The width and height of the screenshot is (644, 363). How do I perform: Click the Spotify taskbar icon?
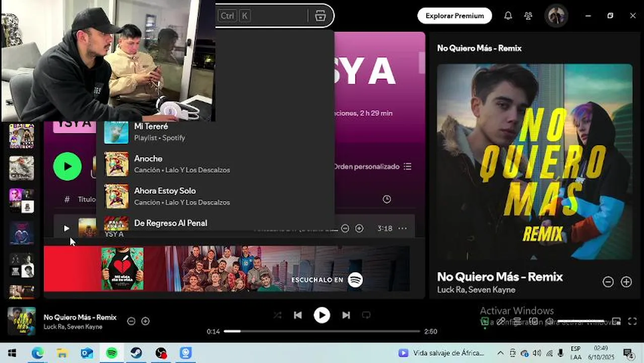111,353
